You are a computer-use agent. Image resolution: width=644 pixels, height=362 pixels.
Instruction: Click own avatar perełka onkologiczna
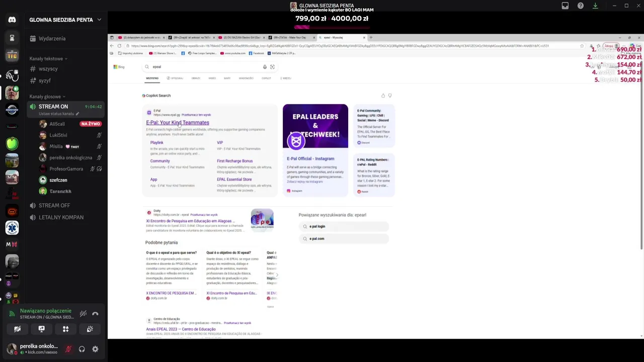(12, 349)
